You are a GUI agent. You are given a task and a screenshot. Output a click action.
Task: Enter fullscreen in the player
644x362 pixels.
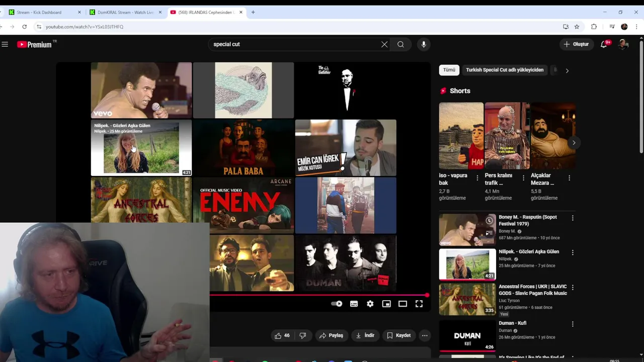coord(419,304)
